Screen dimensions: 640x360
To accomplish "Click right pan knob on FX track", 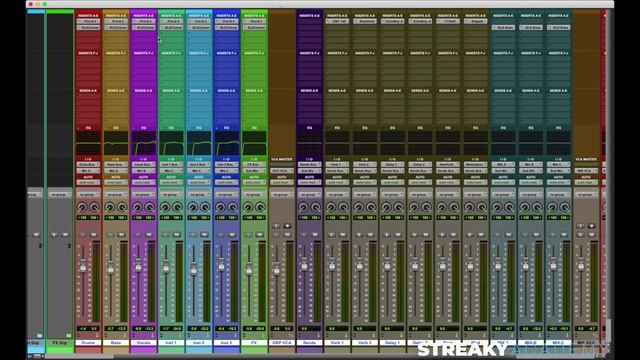I will [260, 207].
